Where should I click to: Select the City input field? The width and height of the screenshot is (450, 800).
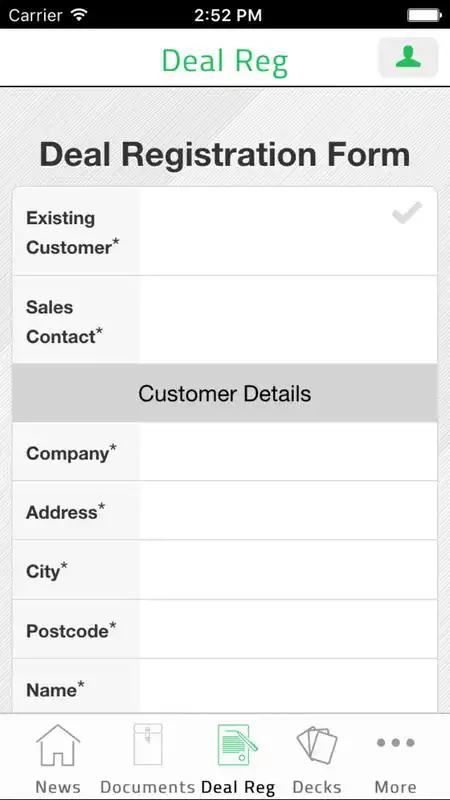click(288, 570)
